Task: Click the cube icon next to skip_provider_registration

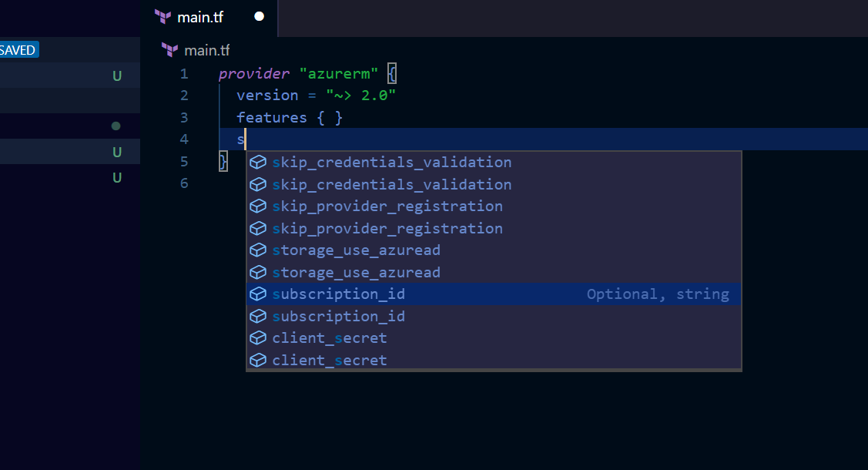Action: point(258,206)
